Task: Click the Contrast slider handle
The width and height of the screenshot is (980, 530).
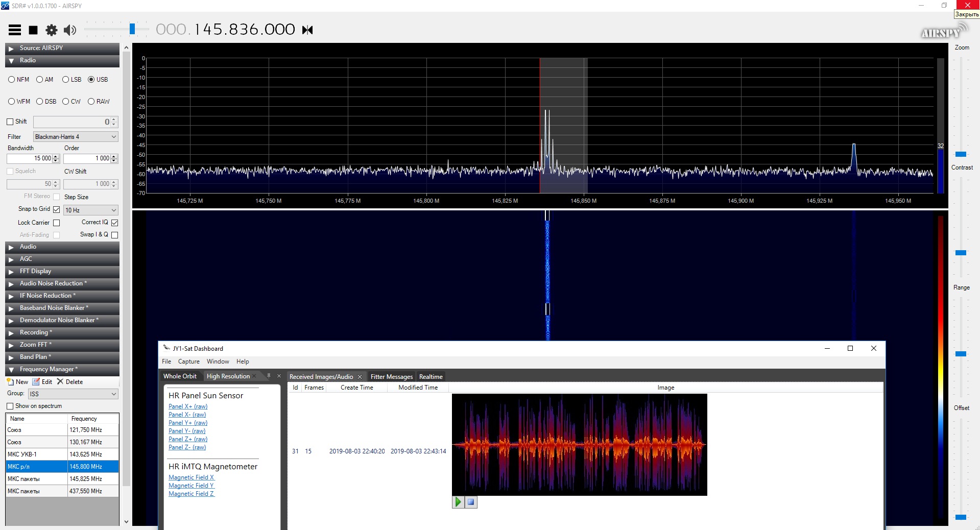Action: coord(961,253)
